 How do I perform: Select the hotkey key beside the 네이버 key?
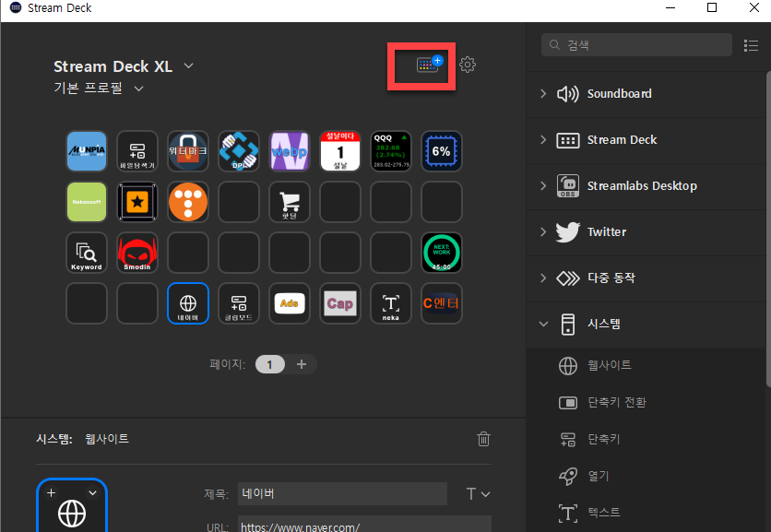pos(239,303)
